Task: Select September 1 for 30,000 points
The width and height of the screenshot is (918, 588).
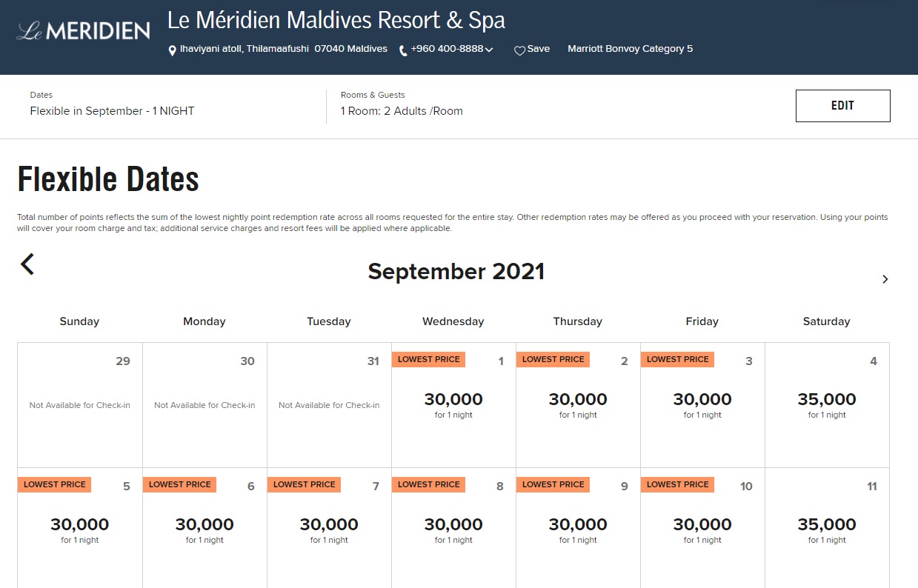Action: pos(453,404)
